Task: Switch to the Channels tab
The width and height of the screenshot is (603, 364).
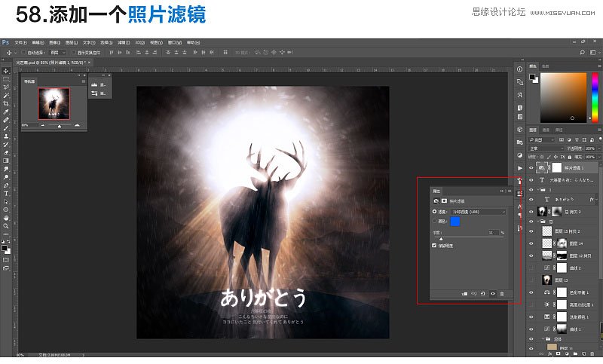Action: click(x=546, y=130)
